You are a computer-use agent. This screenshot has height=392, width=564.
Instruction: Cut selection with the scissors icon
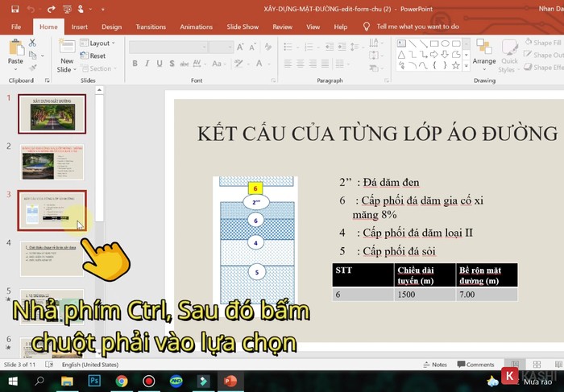(x=32, y=43)
